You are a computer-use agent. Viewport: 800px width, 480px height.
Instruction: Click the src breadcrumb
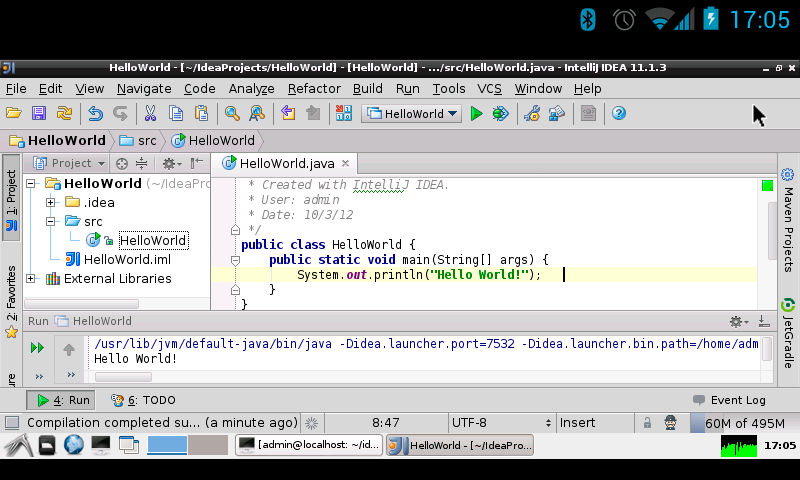point(138,141)
